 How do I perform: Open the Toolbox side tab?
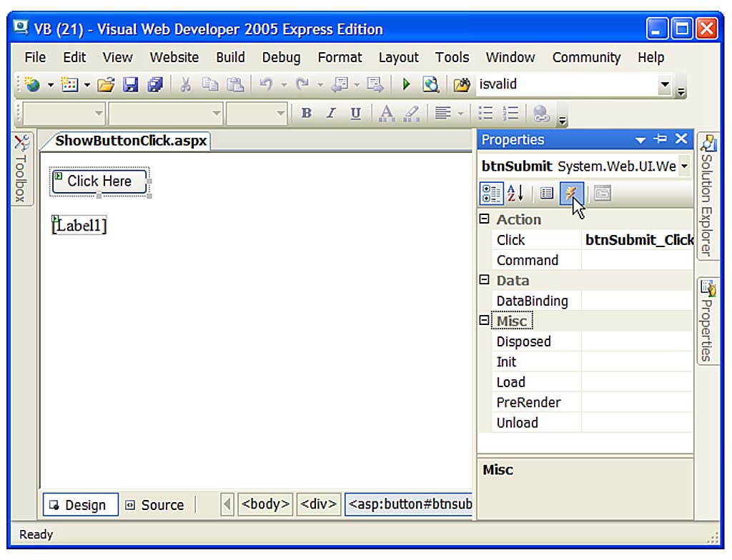21,169
